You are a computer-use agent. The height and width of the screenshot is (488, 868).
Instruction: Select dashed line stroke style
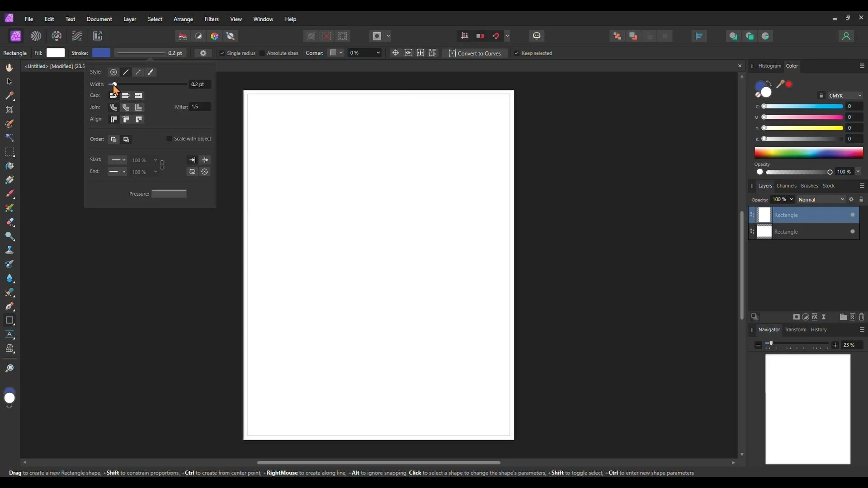pos(138,72)
